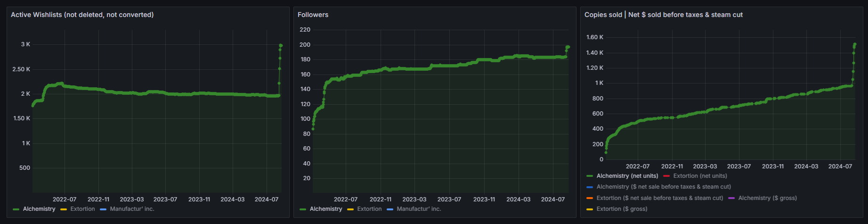Toggle Alchemistry series in Active Wishlists legend
868x224 pixels.
(39, 209)
